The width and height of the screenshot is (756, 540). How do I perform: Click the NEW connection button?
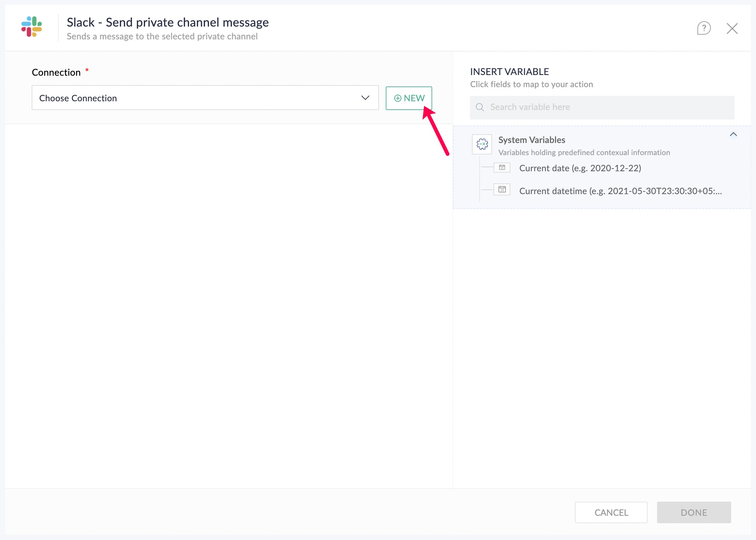pos(409,98)
